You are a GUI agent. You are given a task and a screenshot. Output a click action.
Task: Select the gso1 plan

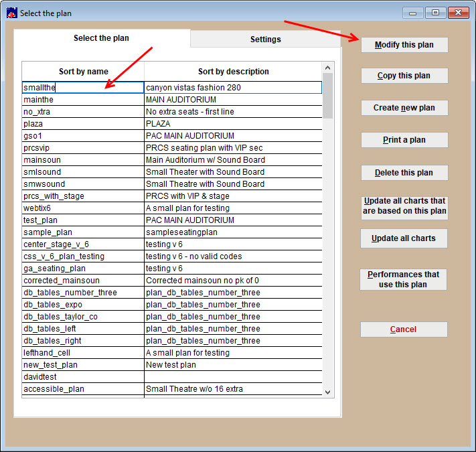click(x=83, y=136)
